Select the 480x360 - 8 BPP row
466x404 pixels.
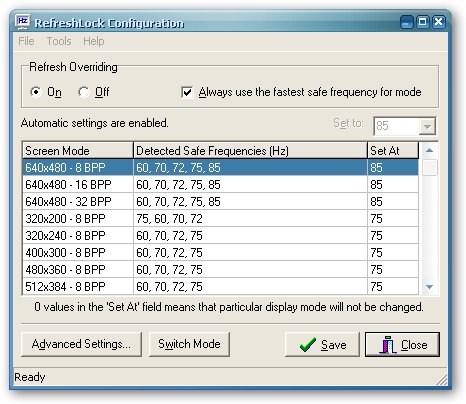(220, 269)
